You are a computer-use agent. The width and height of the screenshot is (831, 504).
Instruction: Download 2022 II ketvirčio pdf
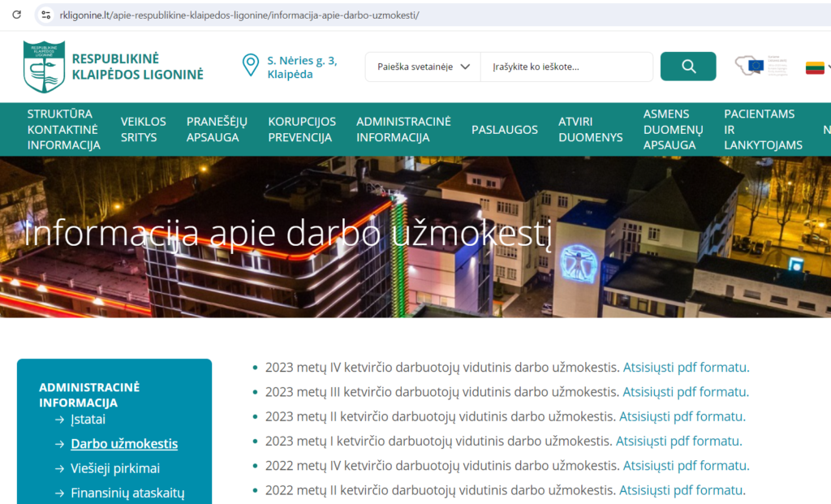tap(682, 490)
